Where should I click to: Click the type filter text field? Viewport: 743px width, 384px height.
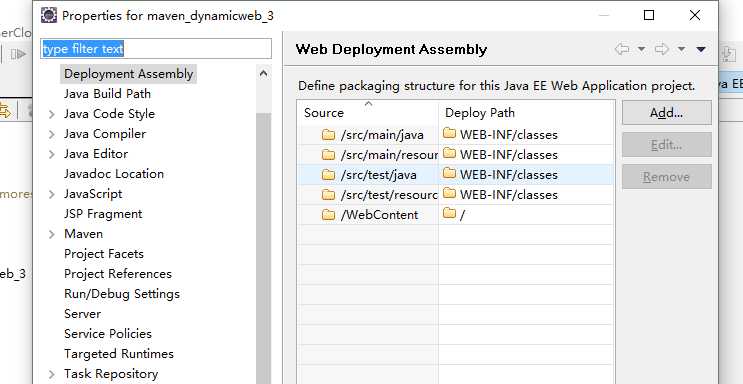point(156,49)
